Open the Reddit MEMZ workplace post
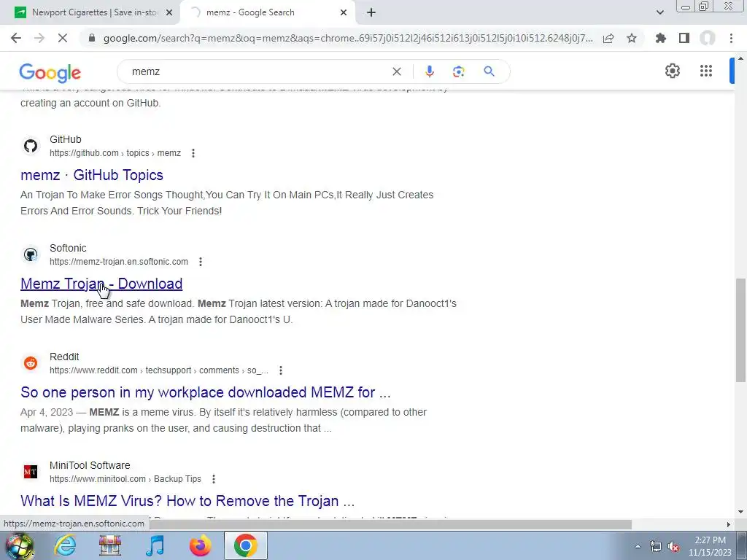This screenshot has width=747, height=560. 205,392
